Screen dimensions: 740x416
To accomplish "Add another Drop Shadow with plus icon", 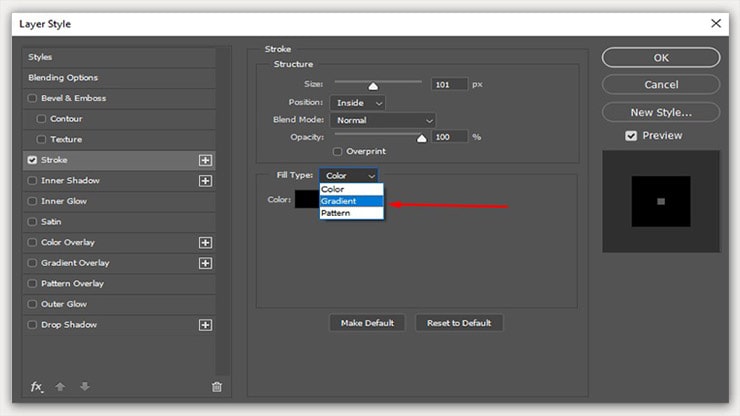I will [205, 325].
